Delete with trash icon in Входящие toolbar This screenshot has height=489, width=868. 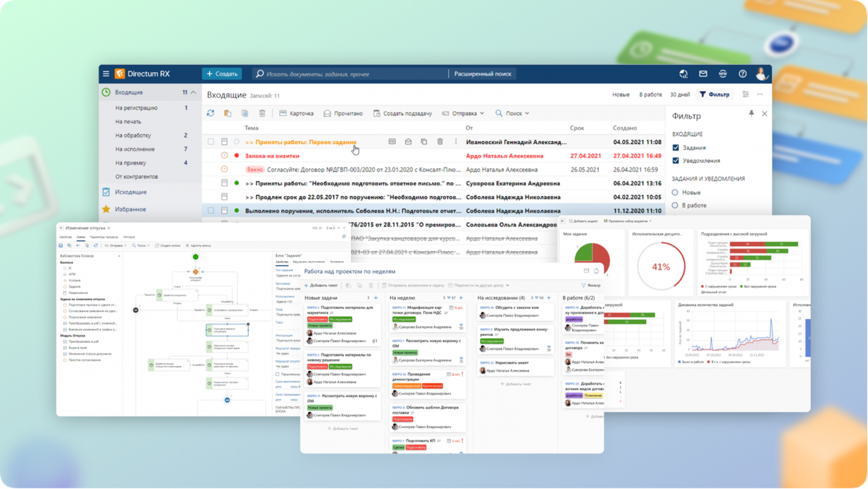tap(262, 113)
